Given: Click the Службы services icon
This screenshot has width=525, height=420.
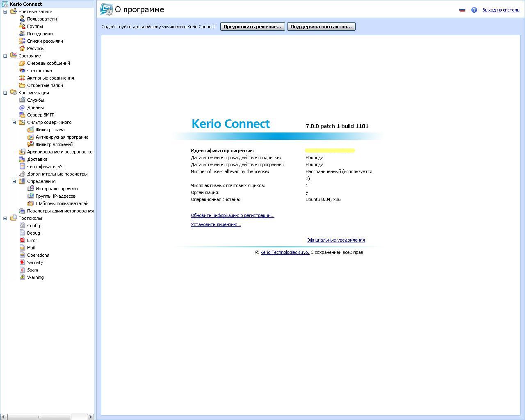Looking at the screenshot, I should click(x=22, y=100).
